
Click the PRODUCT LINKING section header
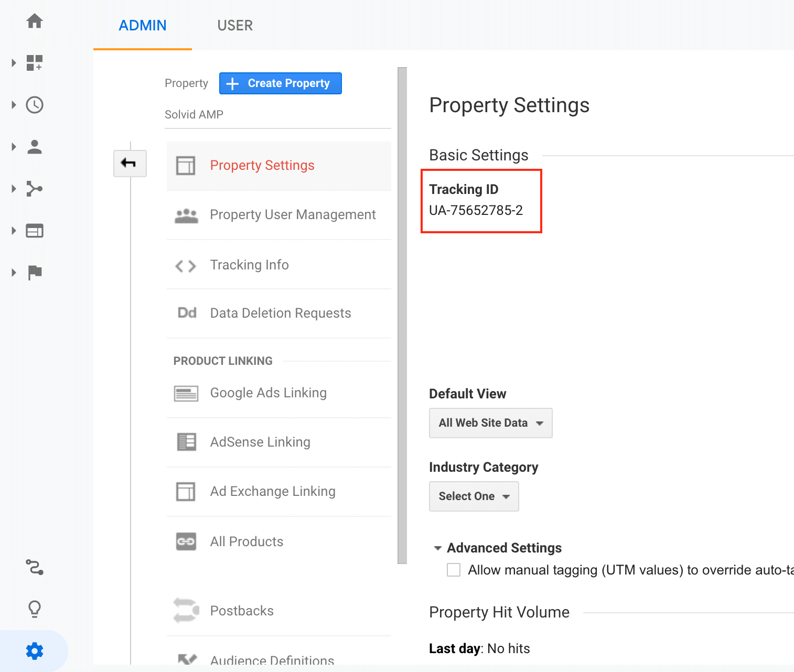point(223,361)
